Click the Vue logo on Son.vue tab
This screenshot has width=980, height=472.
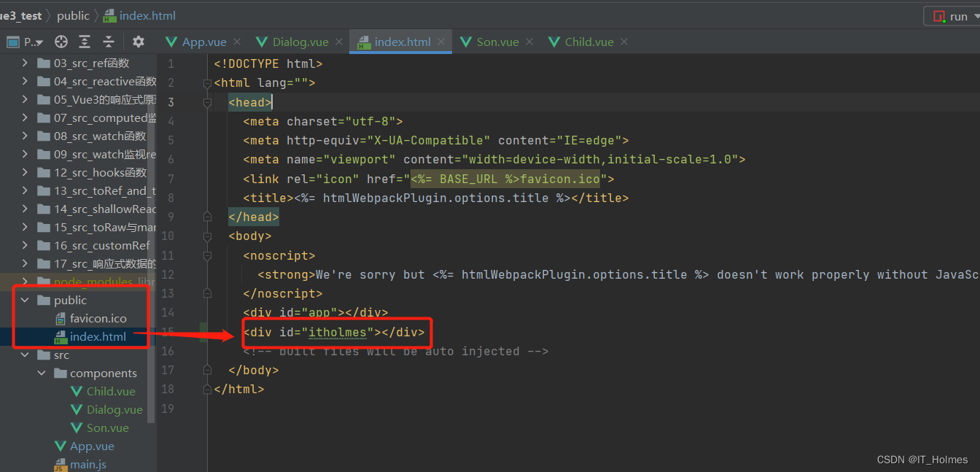466,42
